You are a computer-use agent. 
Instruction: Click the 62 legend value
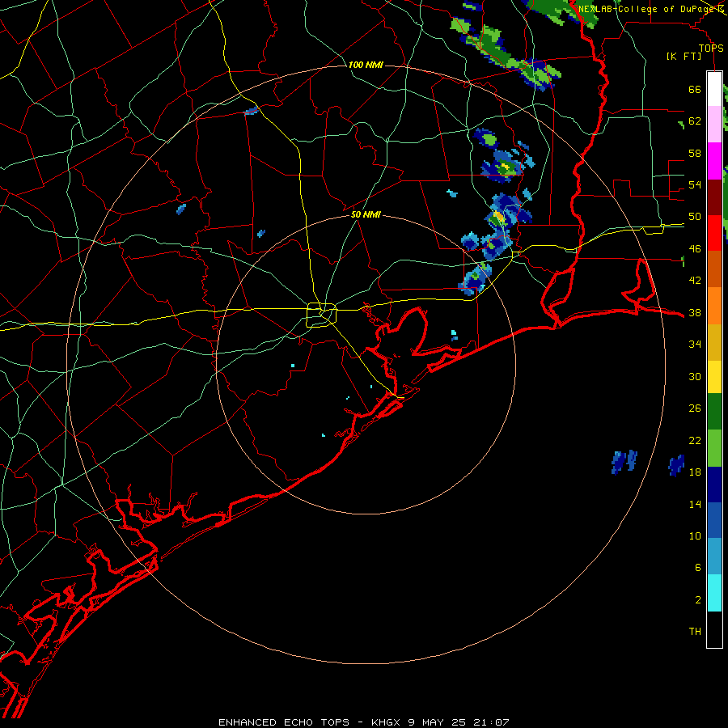click(695, 121)
